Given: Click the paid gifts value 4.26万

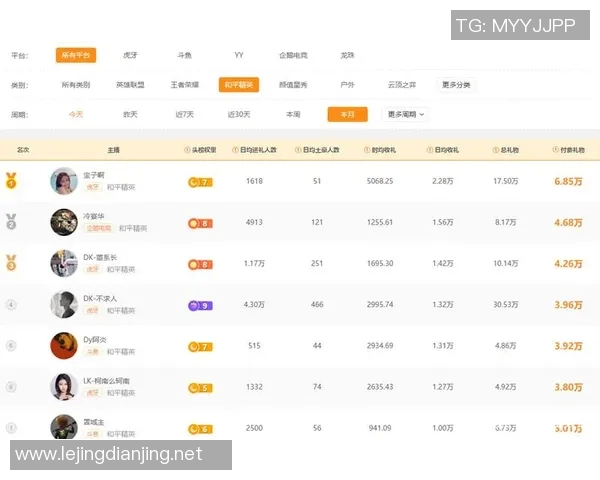Looking at the screenshot, I should click(568, 264).
